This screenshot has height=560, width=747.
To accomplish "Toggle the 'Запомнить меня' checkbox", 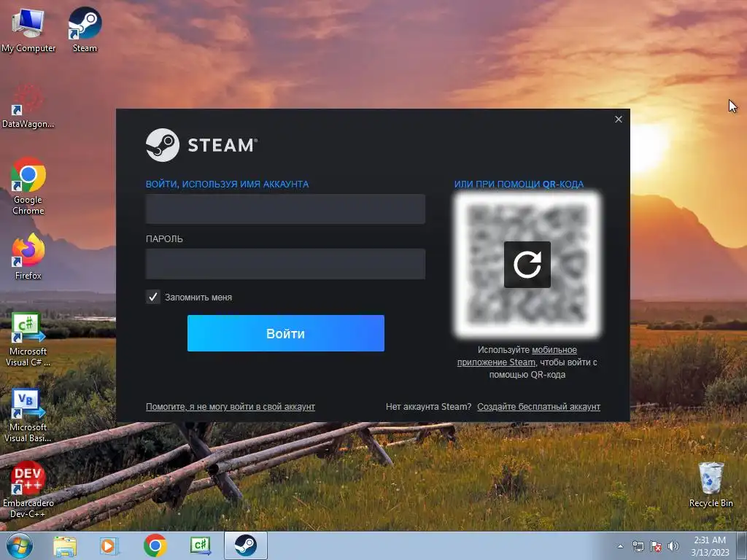I will coord(153,297).
